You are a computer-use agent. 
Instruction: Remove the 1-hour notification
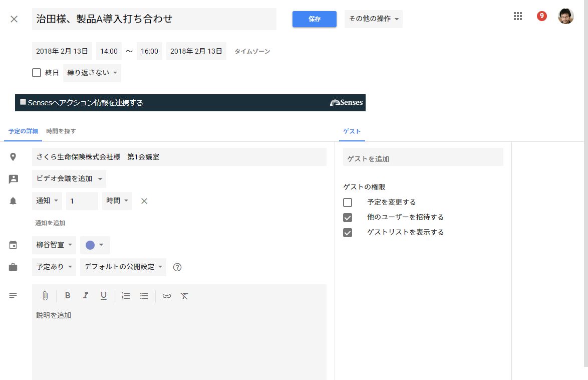(144, 201)
